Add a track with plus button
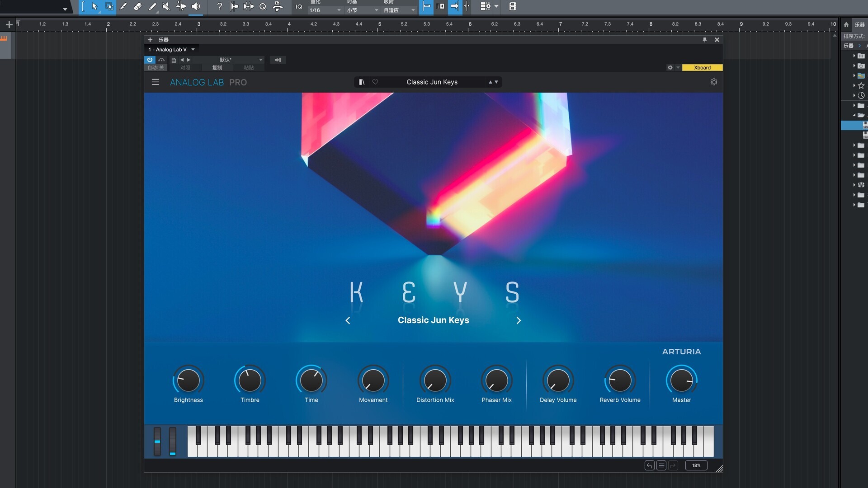The height and width of the screenshot is (488, 868). pyautogui.click(x=9, y=25)
